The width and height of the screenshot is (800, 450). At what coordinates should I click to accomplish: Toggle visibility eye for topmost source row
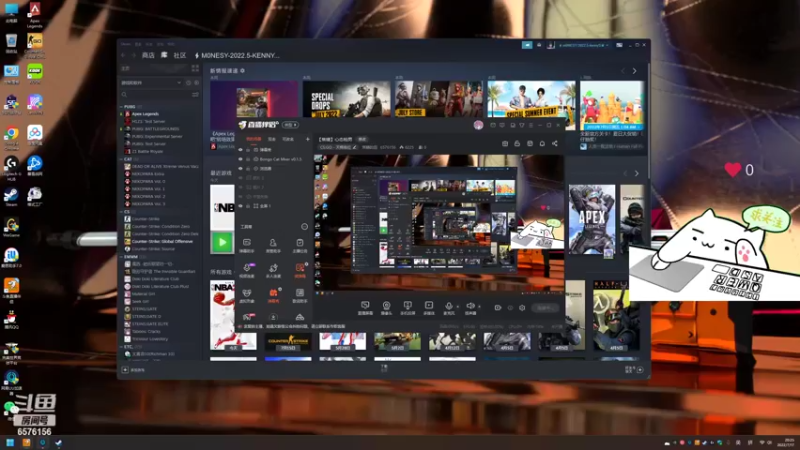click(241, 150)
